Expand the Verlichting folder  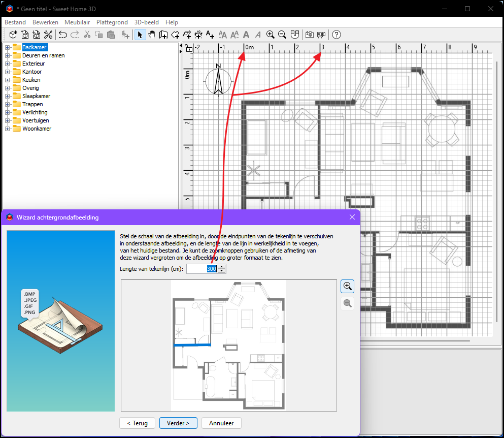click(8, 112)
